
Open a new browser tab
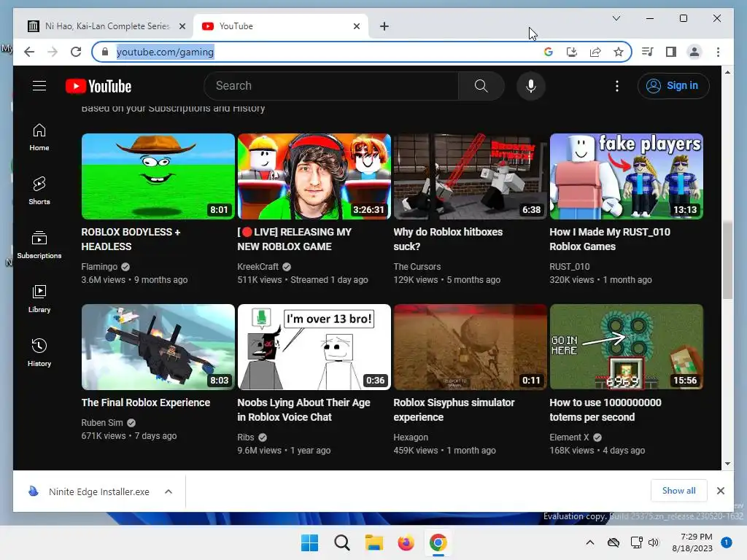tap(384, 26)
